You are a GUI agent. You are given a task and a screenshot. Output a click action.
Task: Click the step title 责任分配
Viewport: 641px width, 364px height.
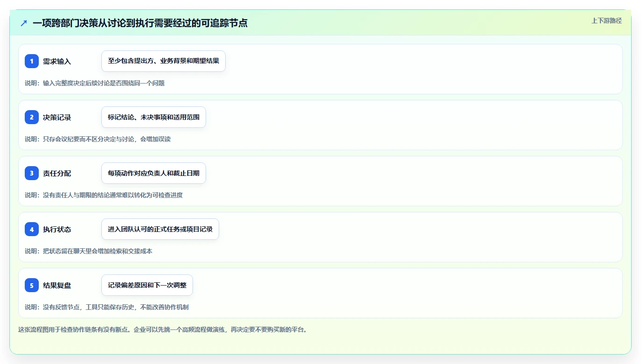point(57,174)
